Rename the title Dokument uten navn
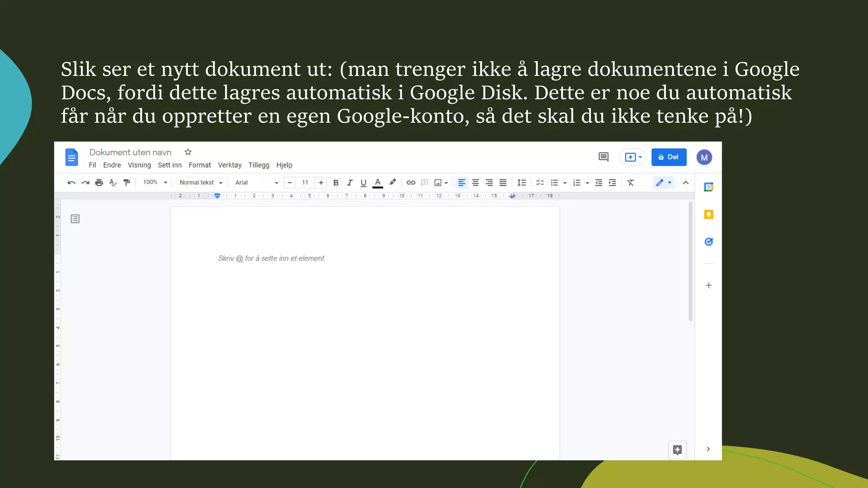 (x=130, y=152)
